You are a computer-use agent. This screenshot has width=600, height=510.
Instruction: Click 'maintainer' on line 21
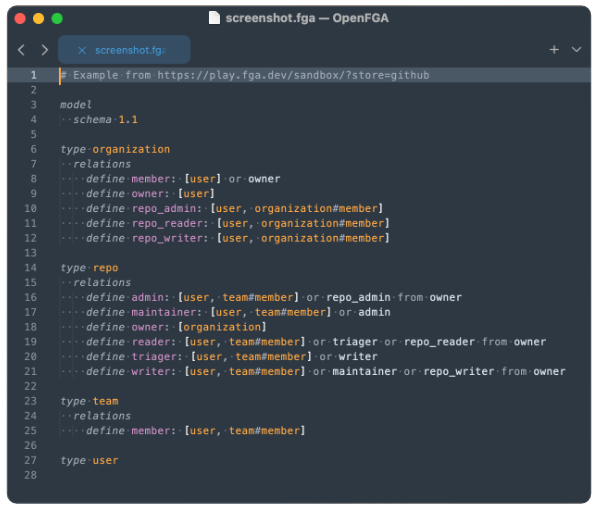[364, 372]
